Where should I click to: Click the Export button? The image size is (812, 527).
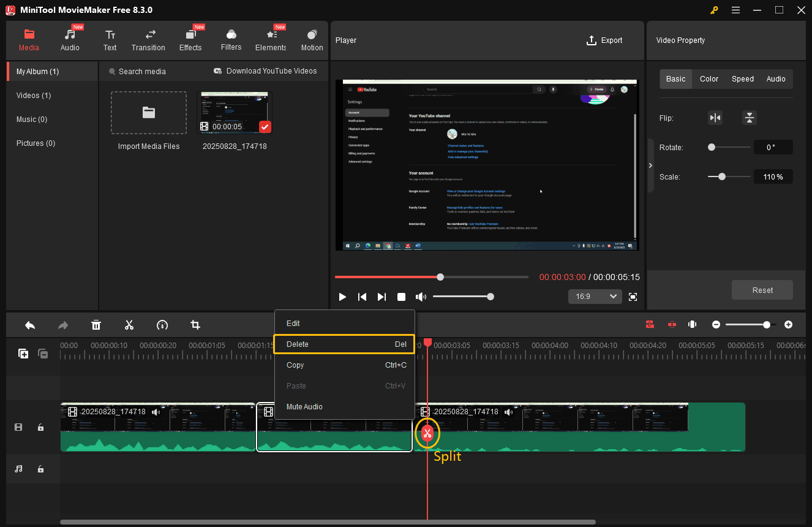tap(604, 40)
